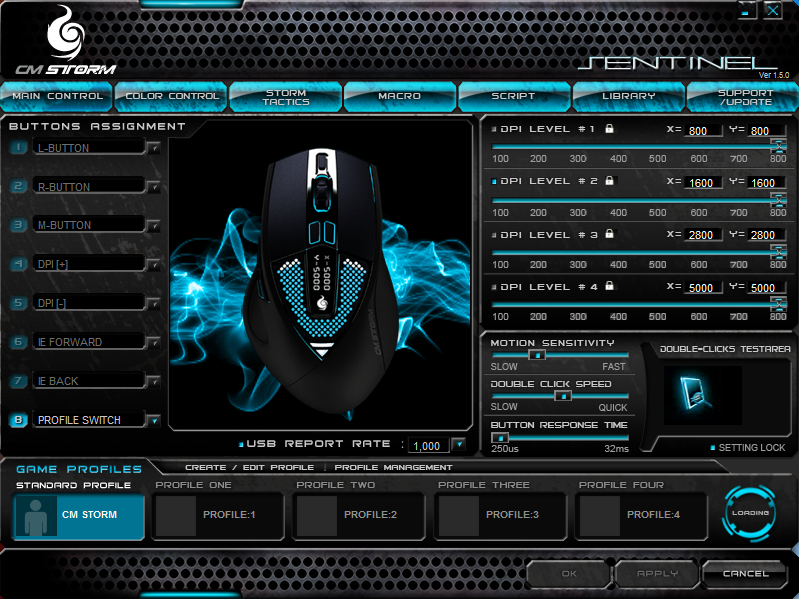The height and width of the screenshot is (599, 799).
Task: Click the button number 4 badge icon
Action: (x=18, y=264)
